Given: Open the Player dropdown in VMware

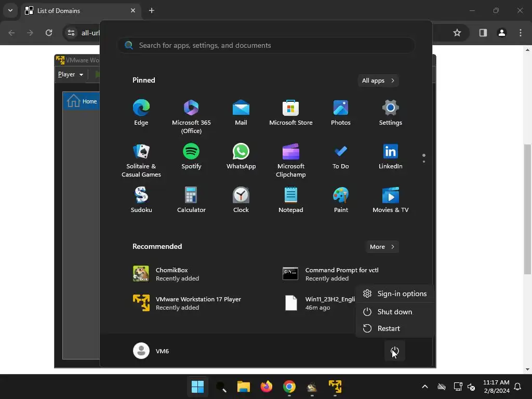Looking at the screenshot, I should [71, 74].
